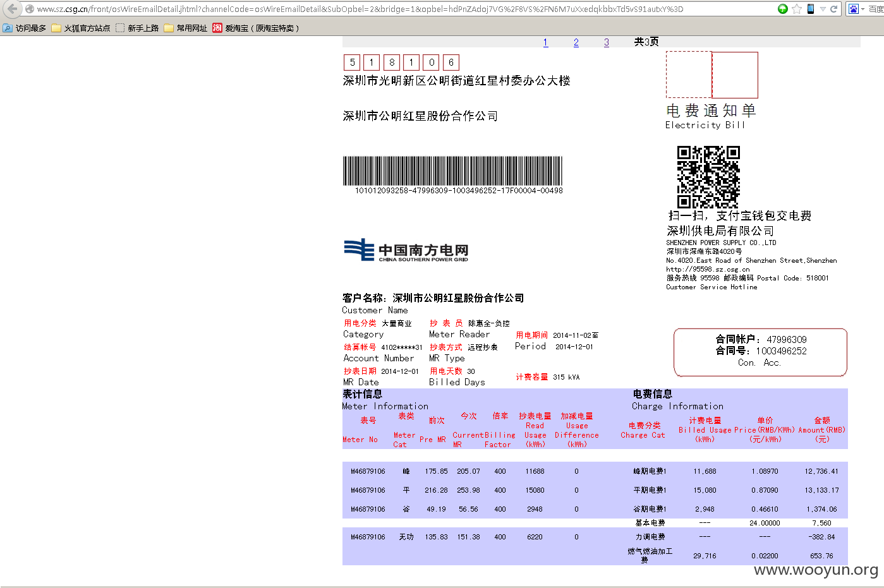Click the URL address bar field
Image resolution: width=884 pixels, height=588 pixels.
(404, 9)
